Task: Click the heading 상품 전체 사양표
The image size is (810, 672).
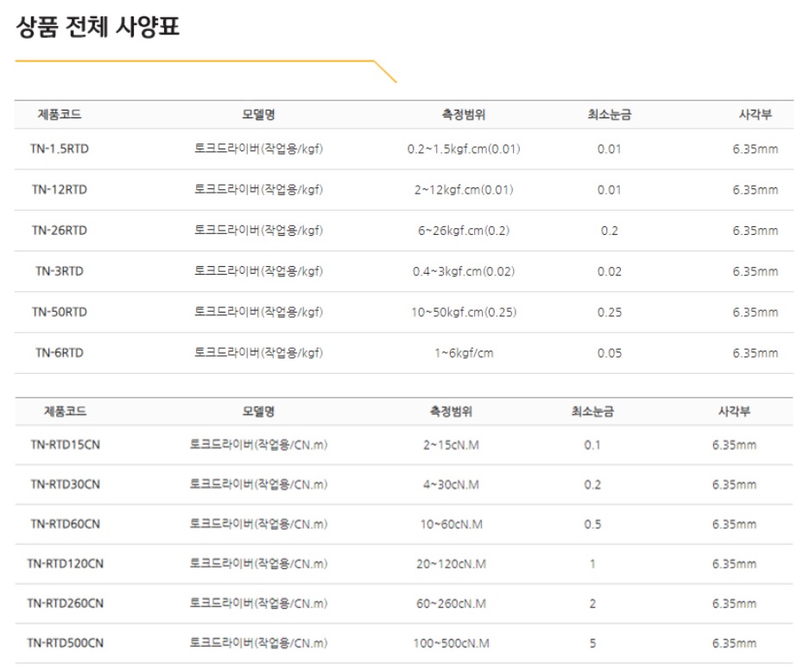Action: [x=98, y=26]
